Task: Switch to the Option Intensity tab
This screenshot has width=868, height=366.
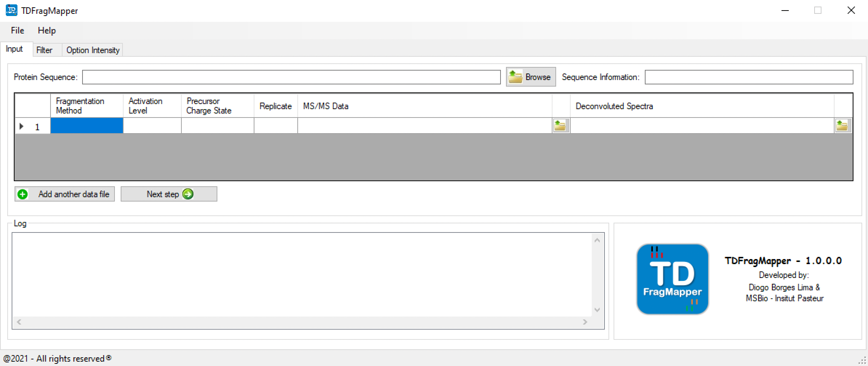Action: (93, 50)
